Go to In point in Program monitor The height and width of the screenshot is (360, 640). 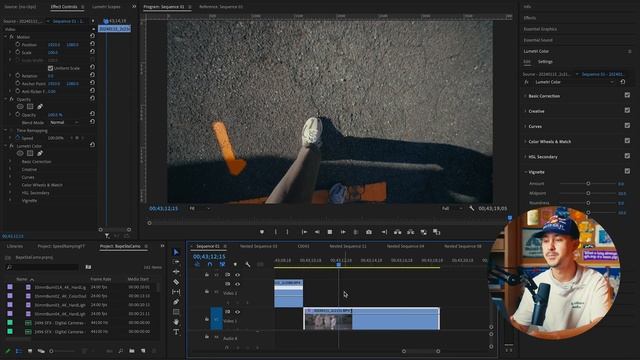(x=304, y=232)
